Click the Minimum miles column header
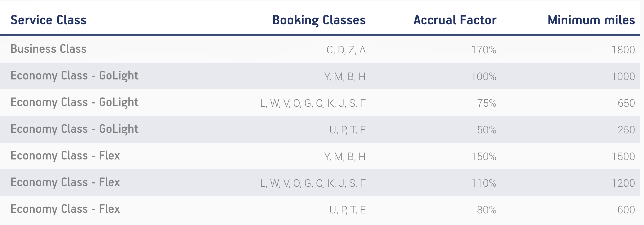644x225 pixels. 591,20
